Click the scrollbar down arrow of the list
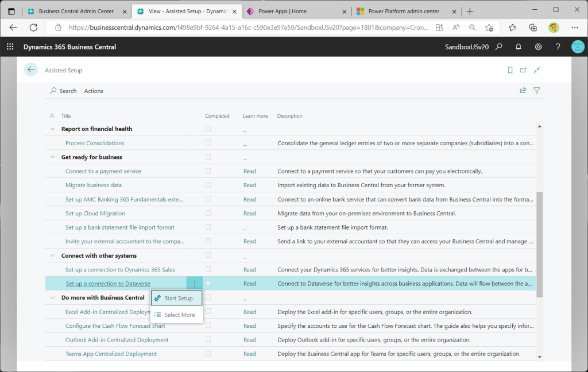 coord(539,356)
